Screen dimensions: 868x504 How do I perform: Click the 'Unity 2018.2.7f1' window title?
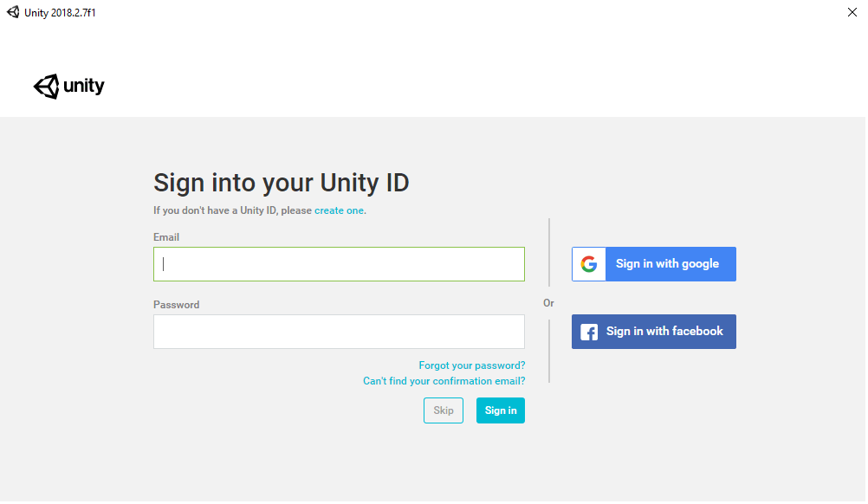(x=61, y=13)
